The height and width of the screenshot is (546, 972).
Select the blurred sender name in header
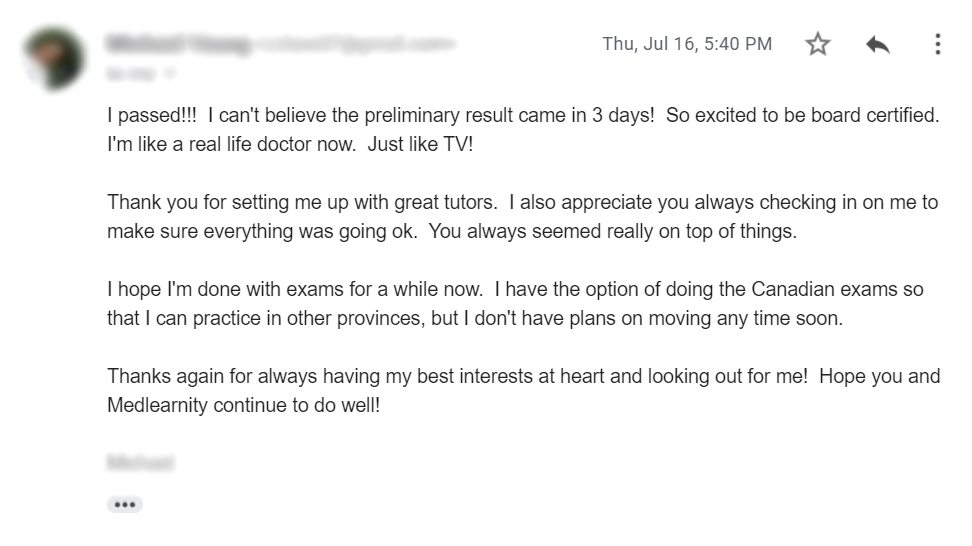(x=179, y=44)
